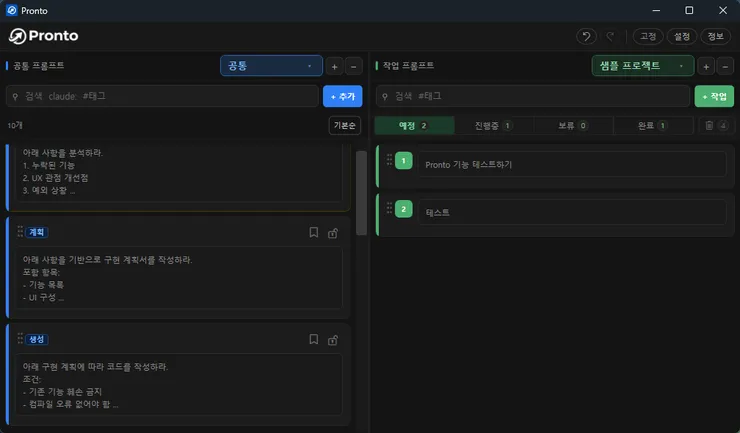
Task: Click the prompt list vertical scrollbar
Action: [362, 193]
